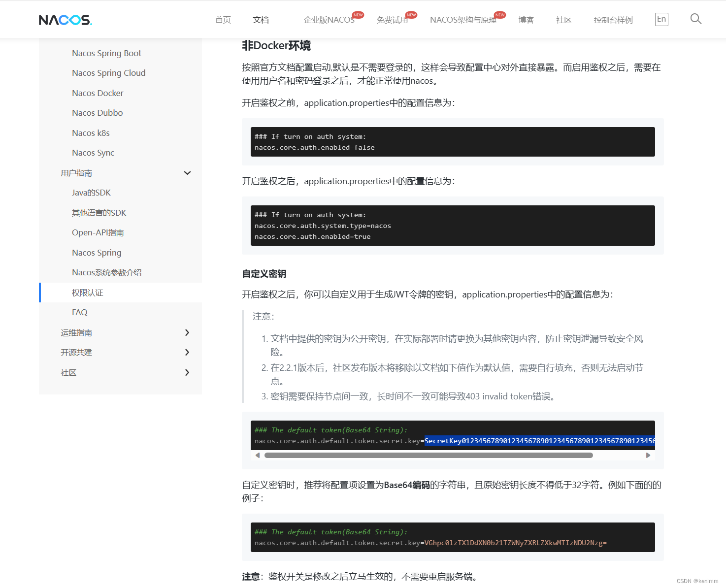Open search magnifier in top bar

pos(695,19)
